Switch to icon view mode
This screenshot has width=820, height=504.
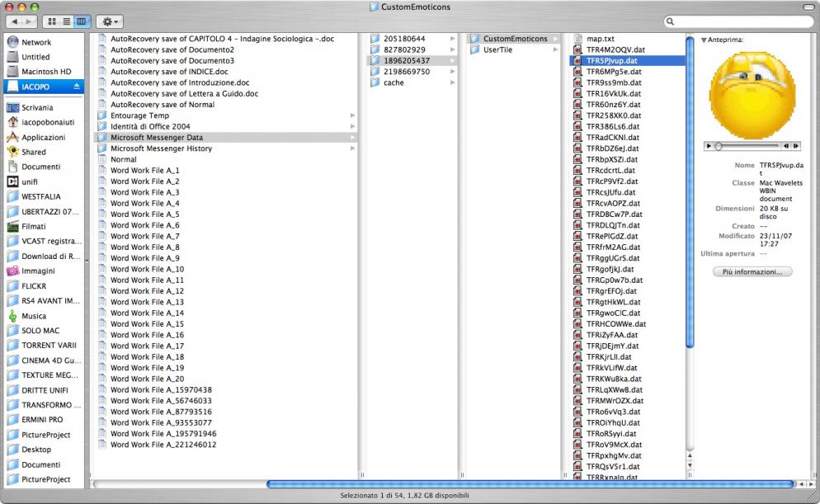(x=52, y=21)
